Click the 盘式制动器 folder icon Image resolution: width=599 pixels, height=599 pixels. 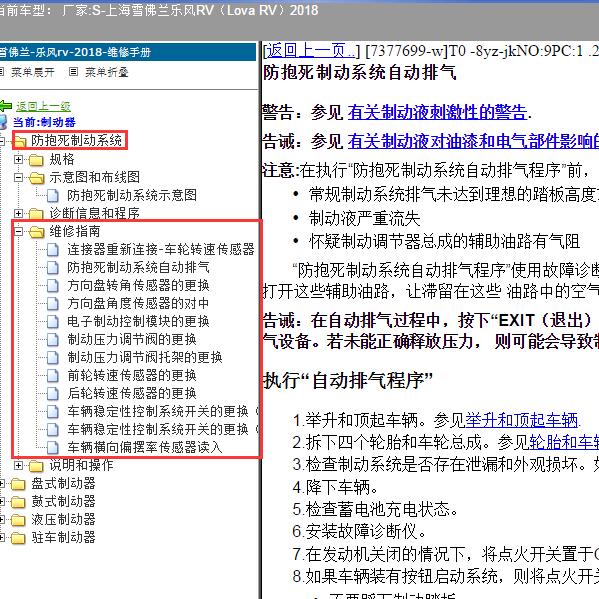tap(18, 484)
